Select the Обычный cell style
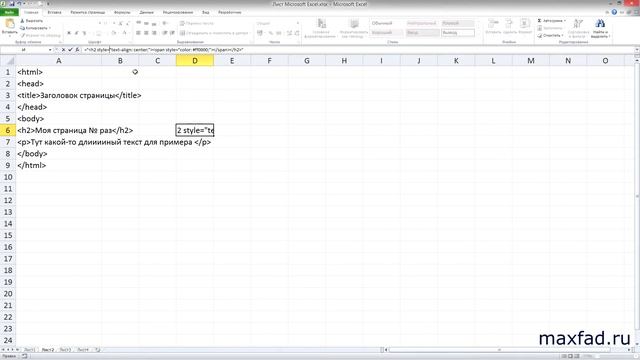 [x=387, y=23]
